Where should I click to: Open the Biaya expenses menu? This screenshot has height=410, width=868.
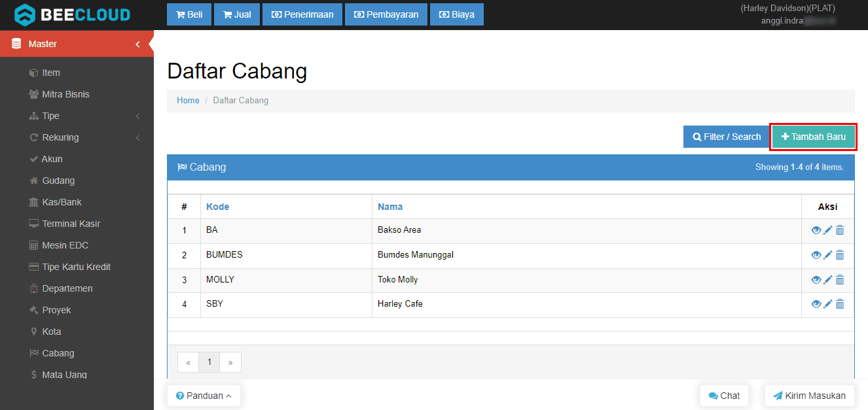(457, 14)
